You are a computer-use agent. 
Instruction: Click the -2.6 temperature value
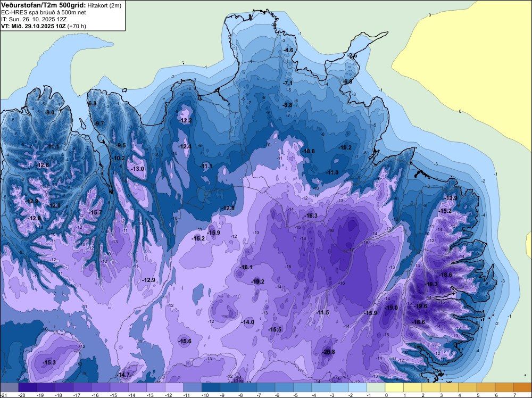click(352, 56)
